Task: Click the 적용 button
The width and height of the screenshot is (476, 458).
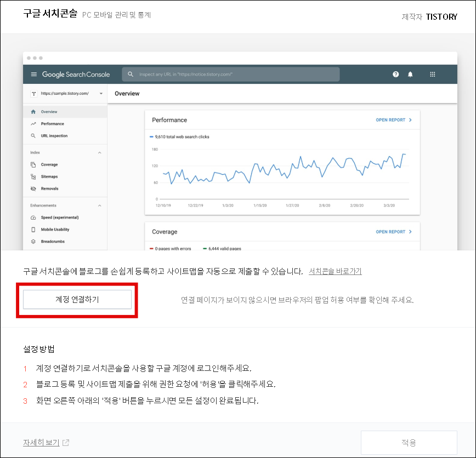Action: click(x=409, y=443)
